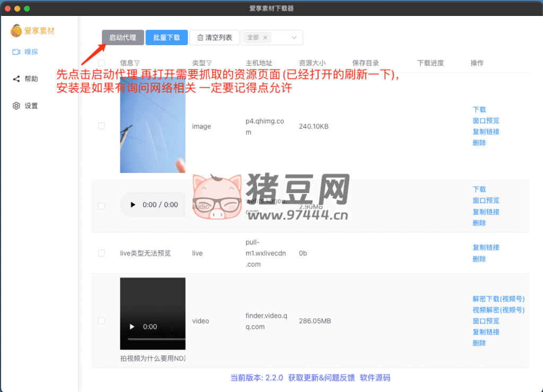
Task: Check the live row checkbox
Action: pos(101,254)
